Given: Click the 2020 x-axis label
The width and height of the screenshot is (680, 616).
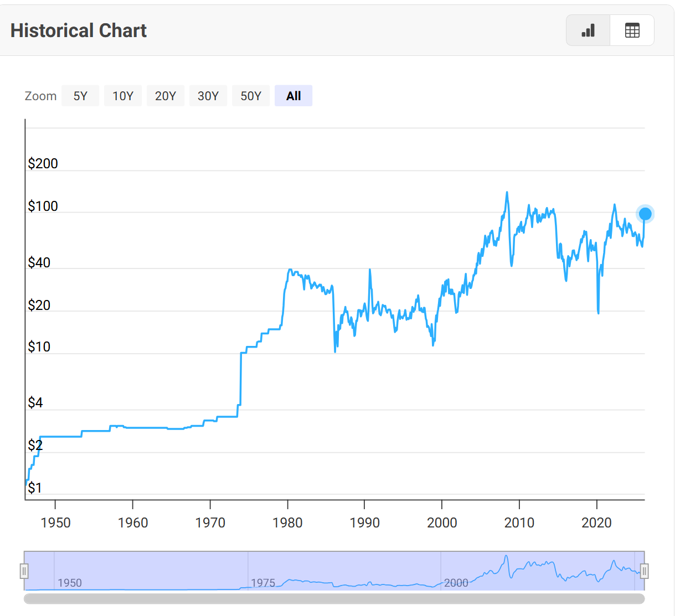Looking at the screenshot, I should coord(596,523).
